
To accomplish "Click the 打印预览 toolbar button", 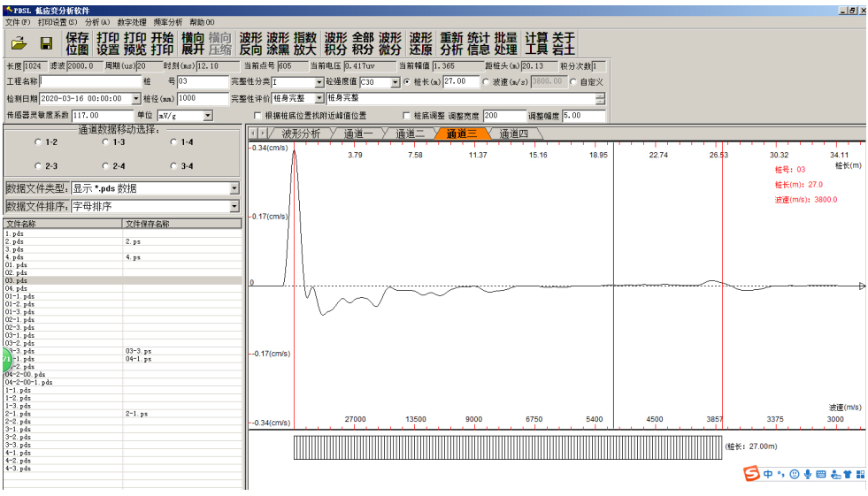I will pyautogui.click(x=134, y=43).
